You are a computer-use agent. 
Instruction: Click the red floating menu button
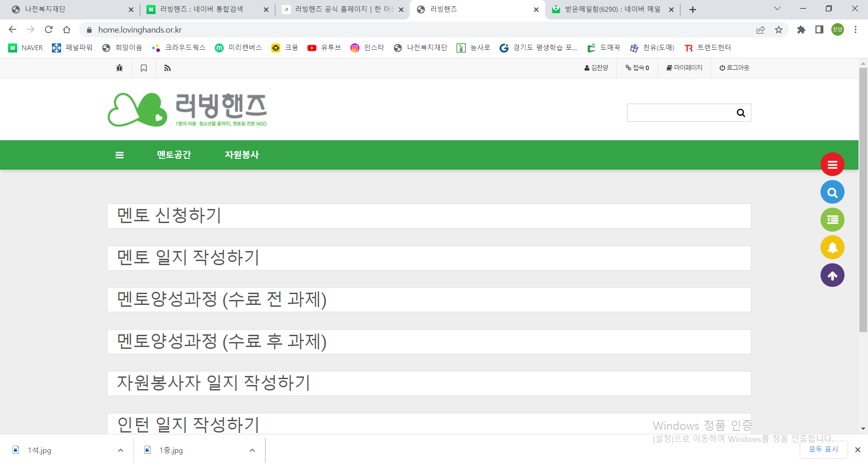pos(832,165)
